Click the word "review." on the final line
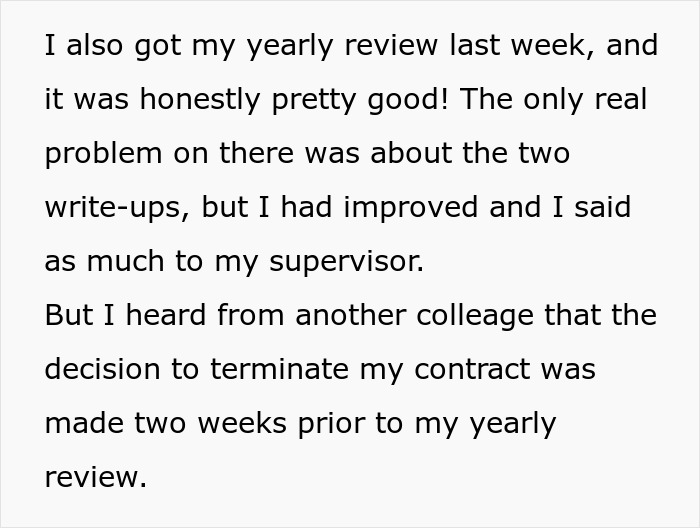The image size is (700, 528). 95,477
